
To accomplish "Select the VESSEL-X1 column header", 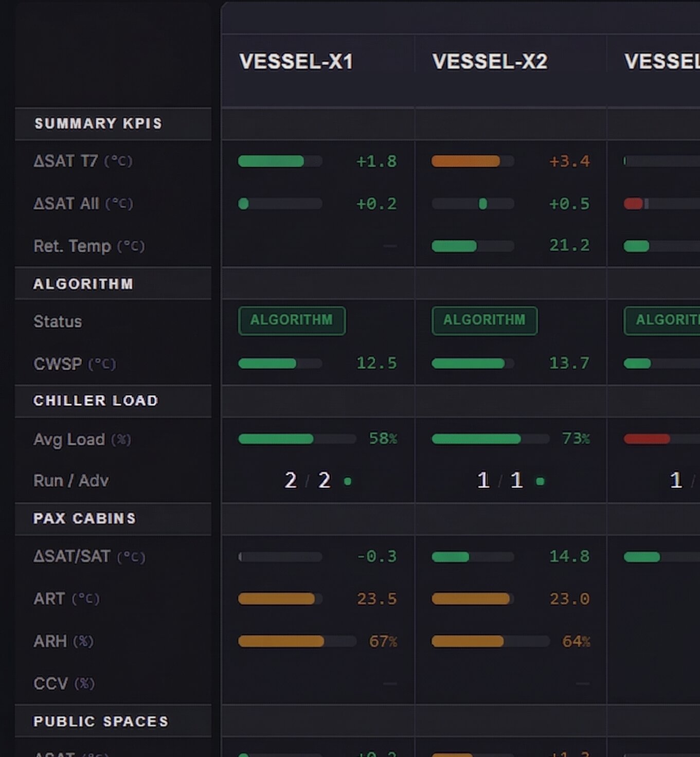I will 296,62.
